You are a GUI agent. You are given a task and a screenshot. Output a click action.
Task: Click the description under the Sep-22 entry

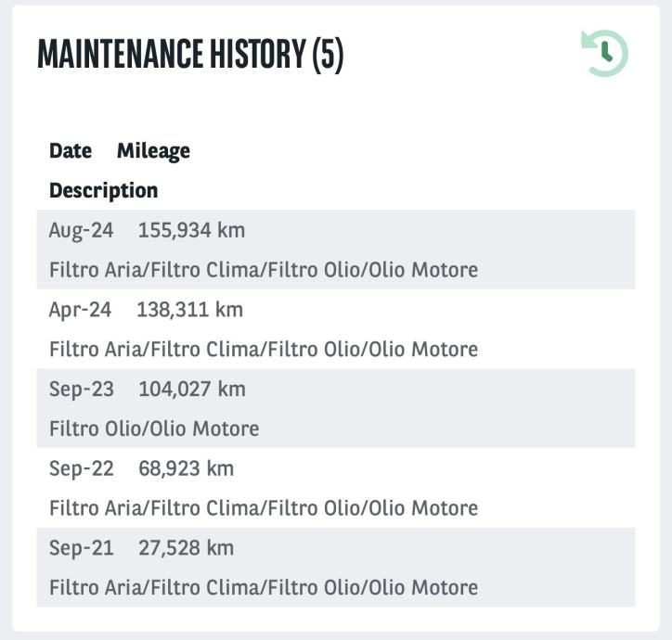[x=264, y=508]
